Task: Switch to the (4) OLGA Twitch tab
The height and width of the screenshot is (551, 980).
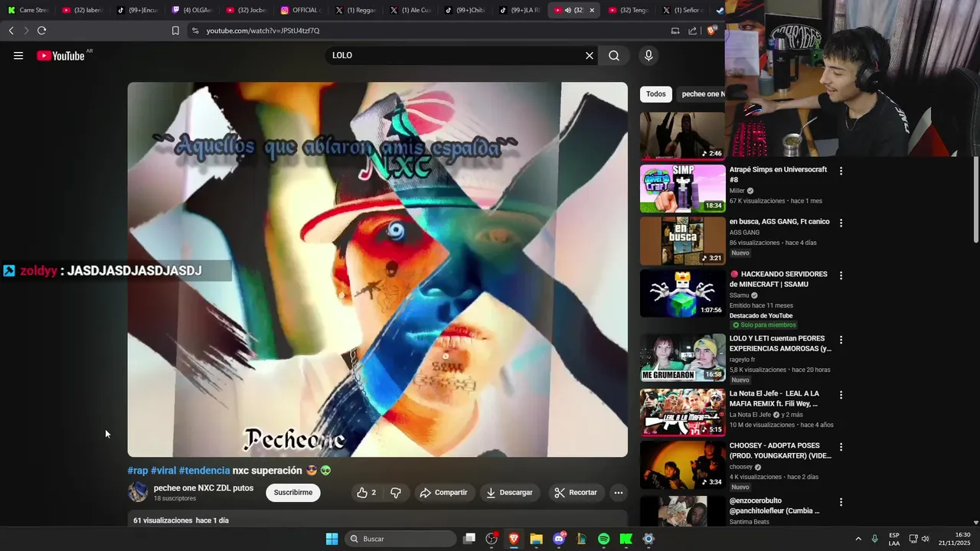Action: pos(191,10)
